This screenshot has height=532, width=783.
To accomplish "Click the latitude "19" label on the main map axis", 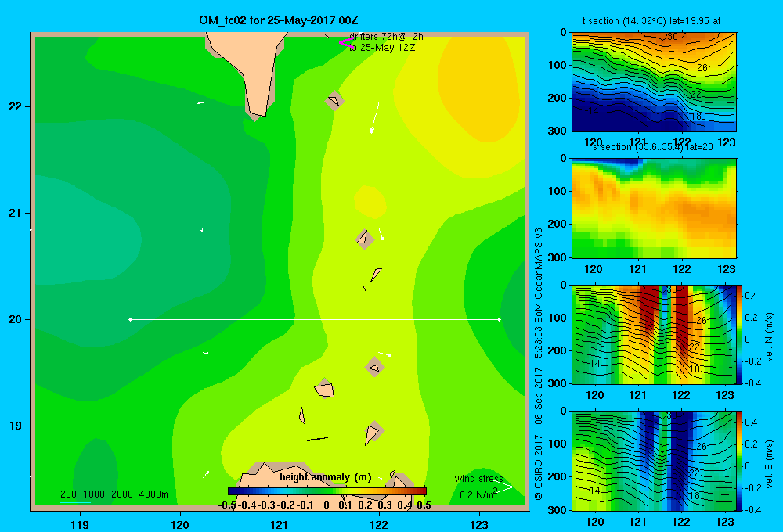I will (15, 426).
